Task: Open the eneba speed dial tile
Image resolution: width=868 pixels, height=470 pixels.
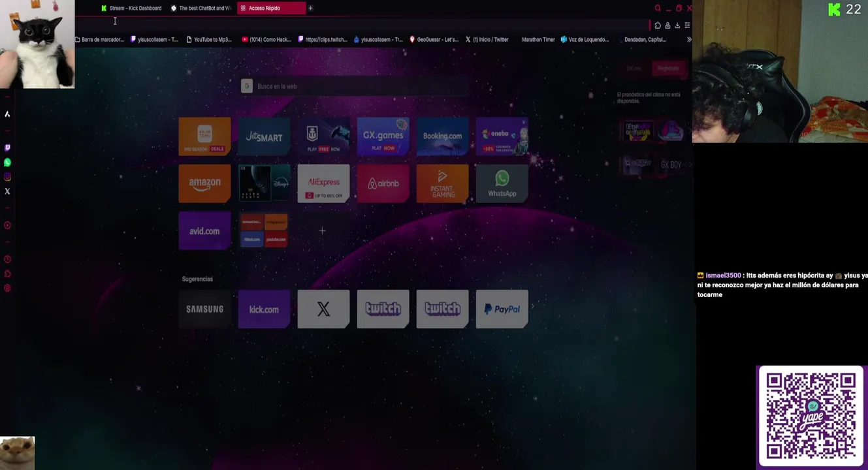Action: [502, 136]
